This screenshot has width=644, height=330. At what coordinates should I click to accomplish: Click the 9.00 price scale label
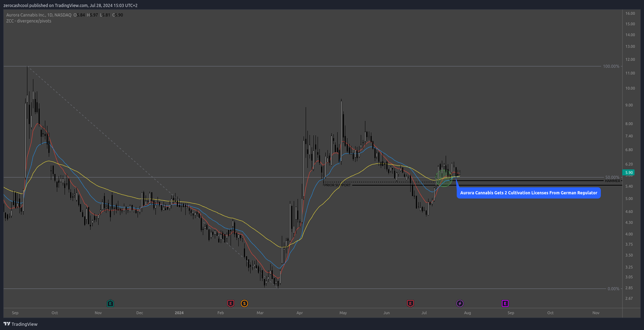629,105
